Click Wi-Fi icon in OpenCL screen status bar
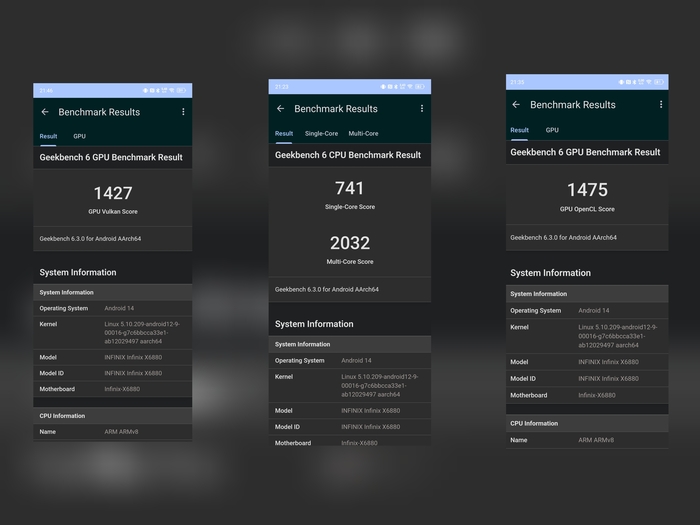 click(x=649, y=82)
